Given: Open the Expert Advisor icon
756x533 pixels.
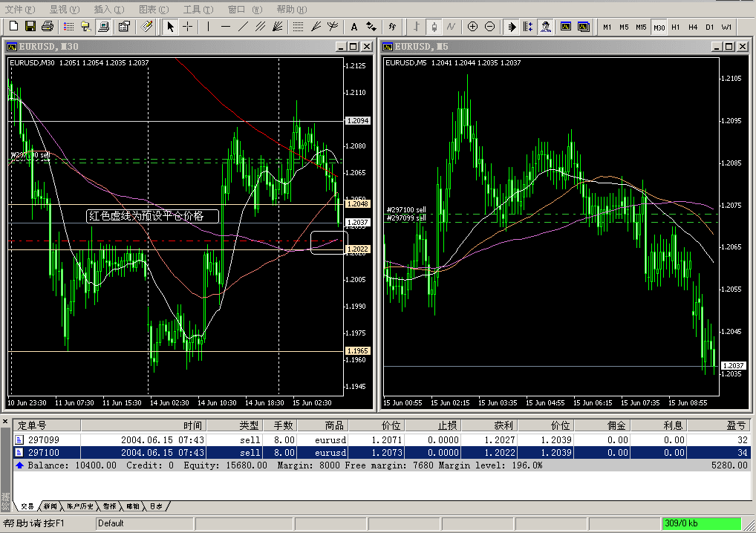Looking at the screenshot, I should tap(546, 27).
